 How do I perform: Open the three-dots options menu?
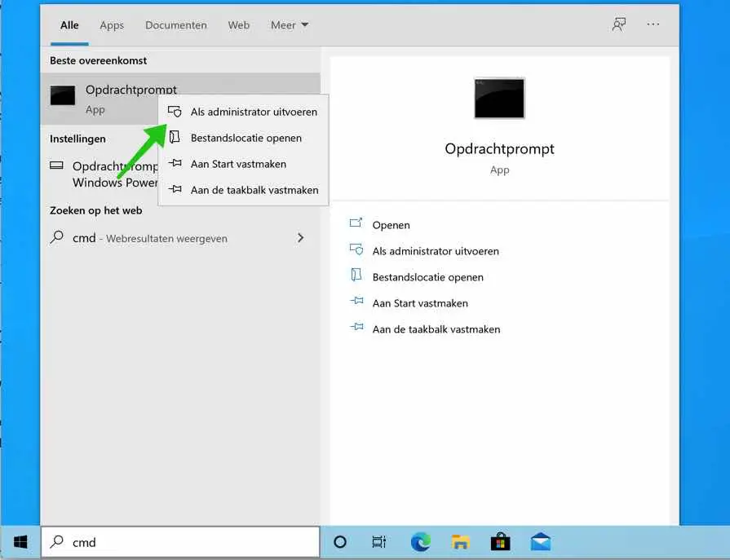click(x=653, y=24)
